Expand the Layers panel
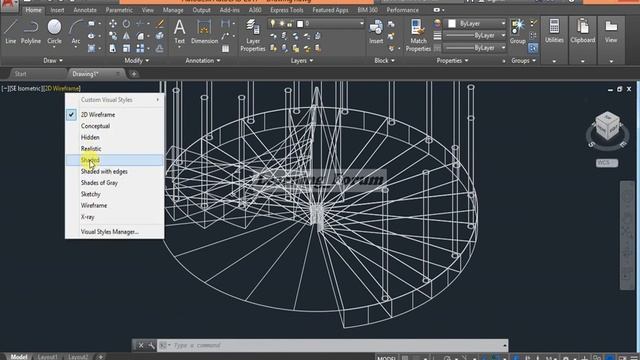This screenshot has height=360, width=640. pyautogui.click(x=302, y=60)
